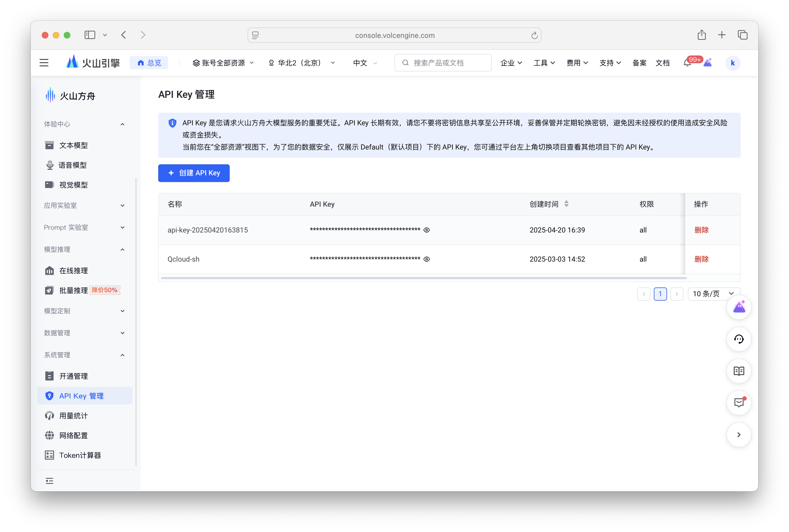
Task: Open the 文本模型 section in the sidebar
Action: (73, 145)
